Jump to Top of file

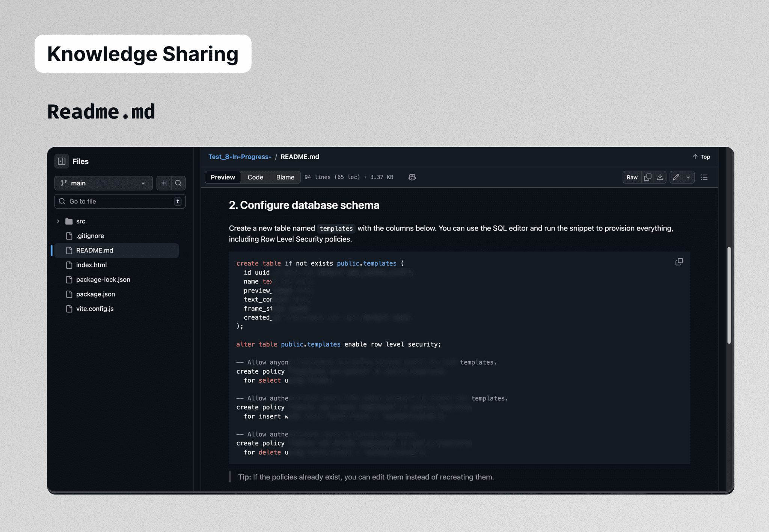(x=701, y=157)
